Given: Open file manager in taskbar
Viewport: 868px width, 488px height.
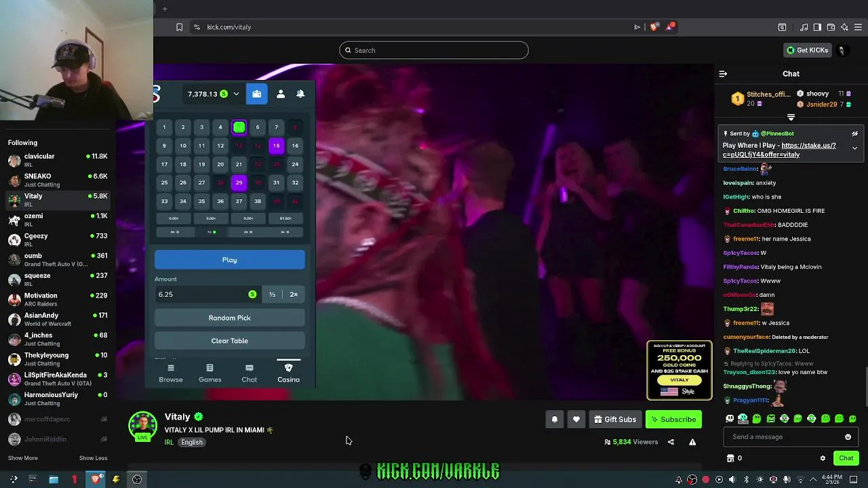Looking at the screenshot, I should (54, 479).
